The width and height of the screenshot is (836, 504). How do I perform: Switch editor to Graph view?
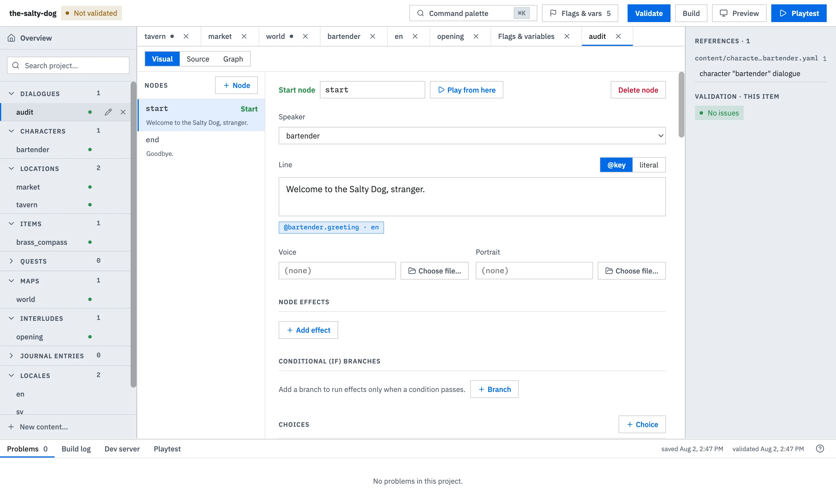point(233,59)
